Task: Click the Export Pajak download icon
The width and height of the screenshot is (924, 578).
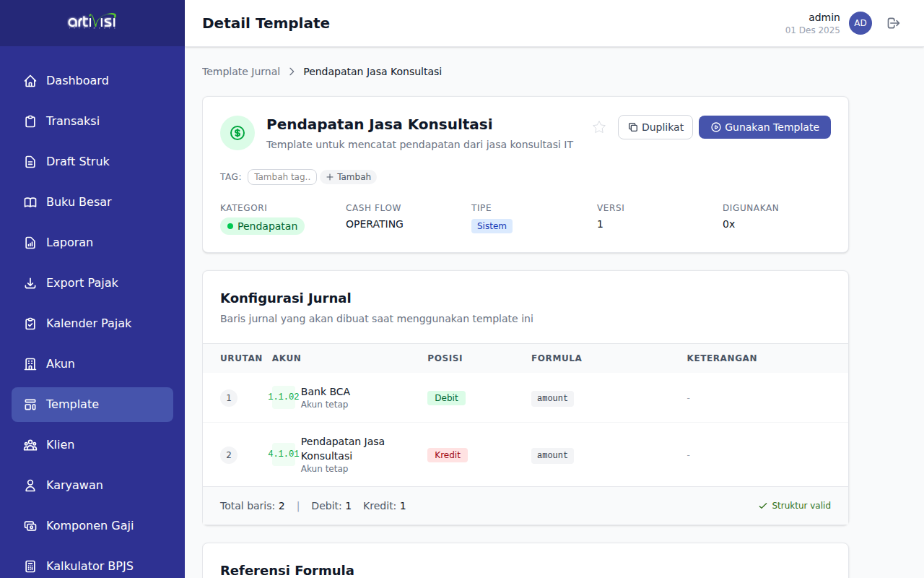Action: pyautogui.click(x=30, y=283)
